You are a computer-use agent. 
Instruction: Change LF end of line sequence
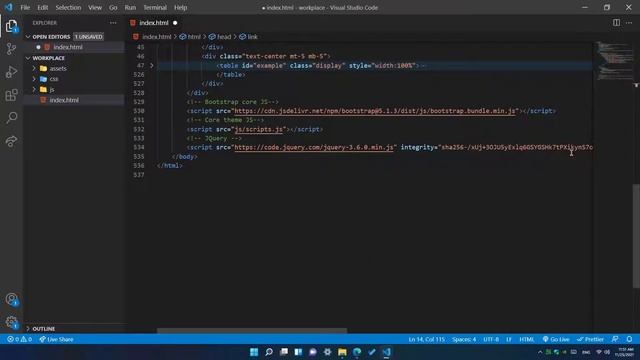pyautogui.click(x=509, y=339)
